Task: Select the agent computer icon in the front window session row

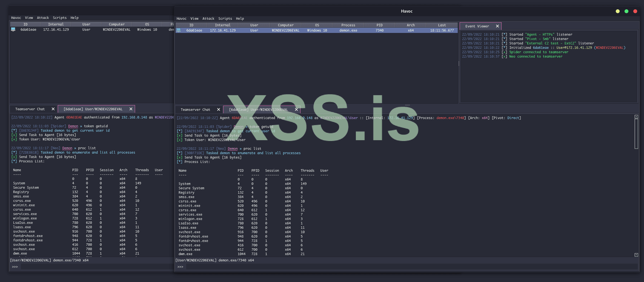Action: pyautogui.click(x=179, y=30)
